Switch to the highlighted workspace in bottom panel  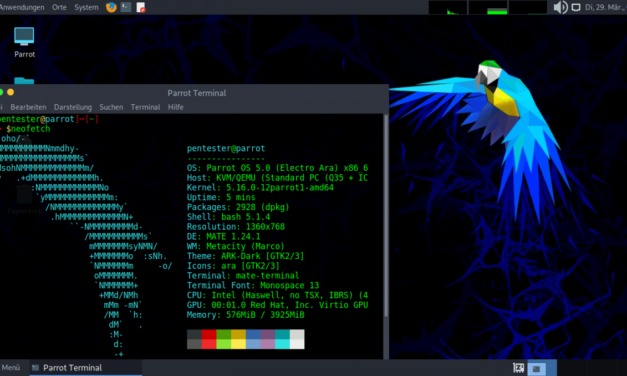[x=542, y=368]
